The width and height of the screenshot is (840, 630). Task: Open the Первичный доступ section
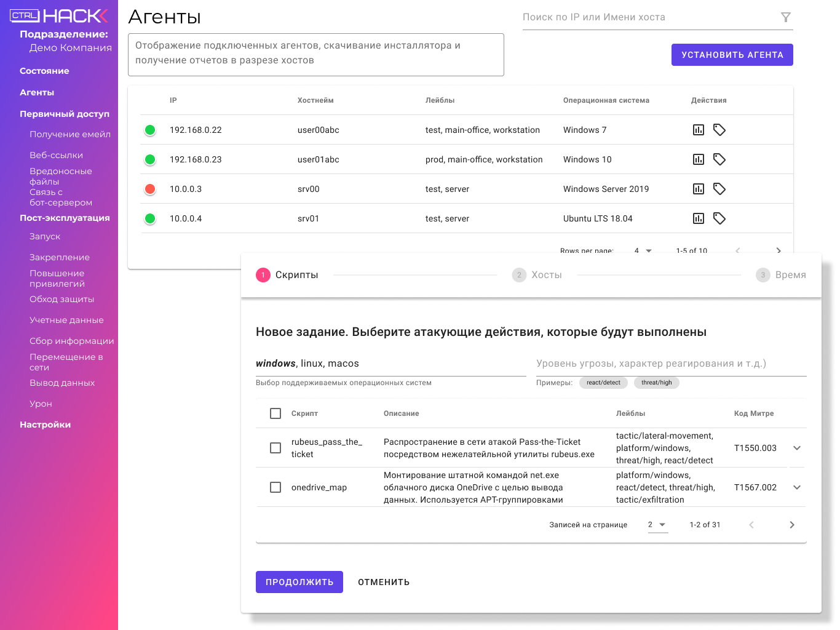point(65,114)
